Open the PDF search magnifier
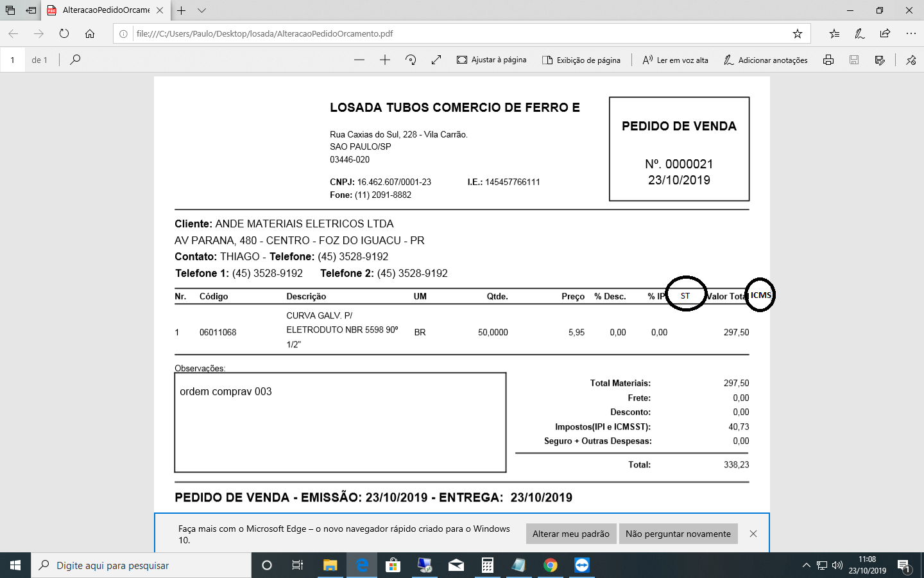 [75, 60]
